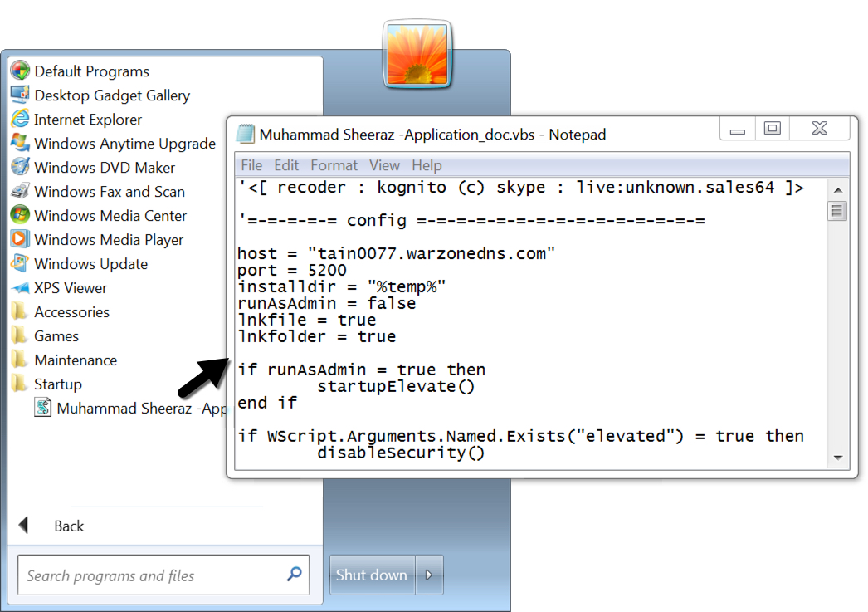Click the WScript.Arguments.Named.Exists line

[520, 436]
